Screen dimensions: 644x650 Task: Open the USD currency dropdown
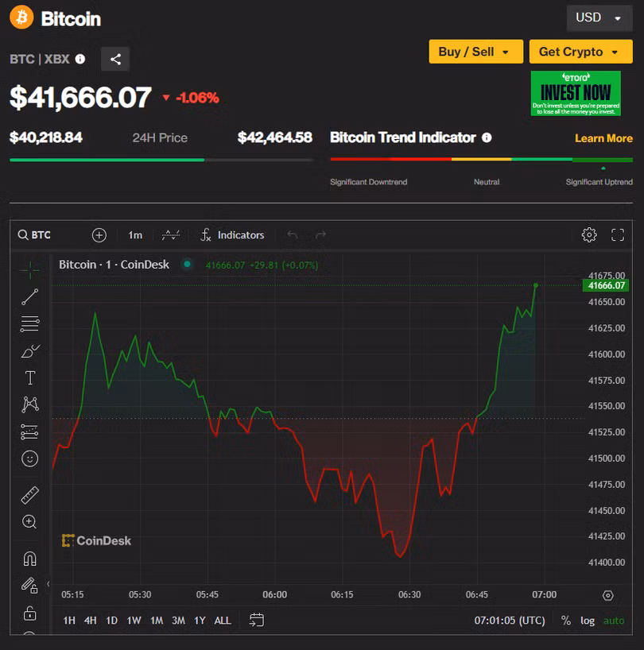(599, 17)
